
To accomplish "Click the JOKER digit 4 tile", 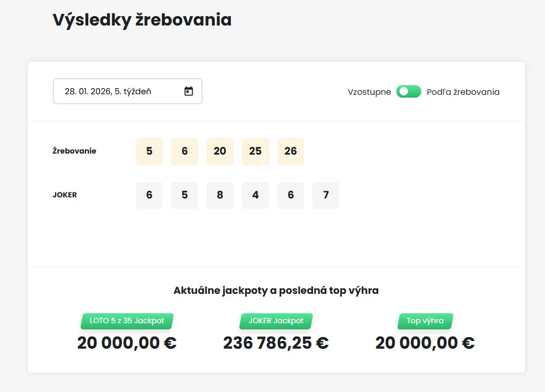I will [x=255, y=195].
